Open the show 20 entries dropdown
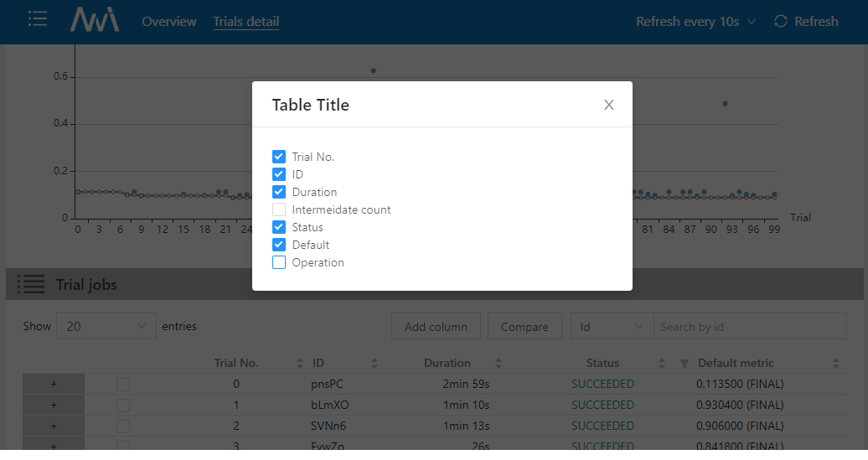 tap(106, 327)
